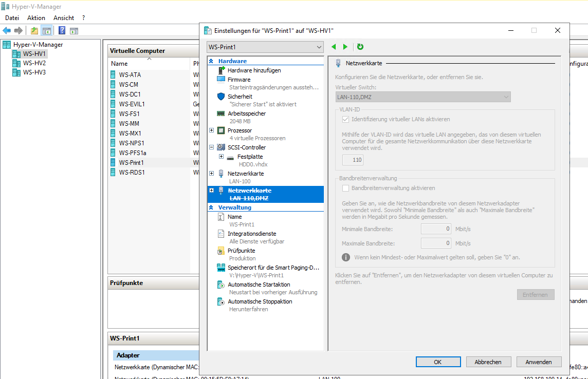Open the Ansicht menu
This screenshot has height=379, width=588.
pyautogui.click(x=64, y=18)
